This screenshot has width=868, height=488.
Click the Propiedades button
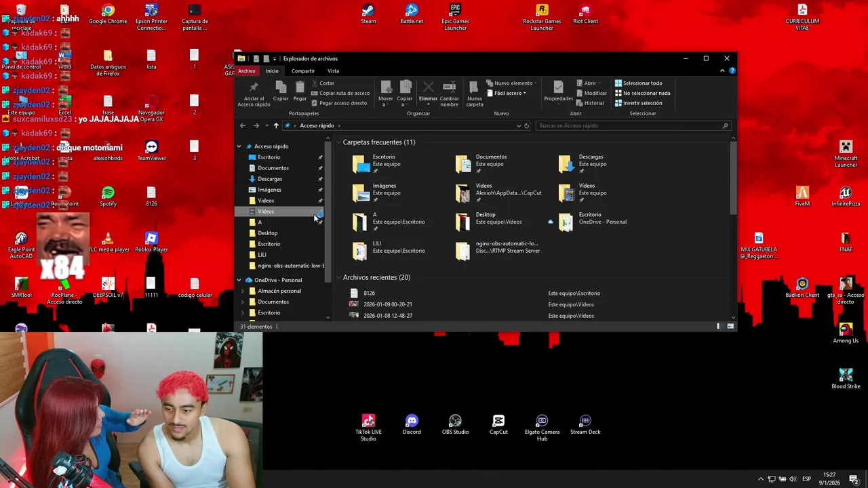click(x=558, y=91)
